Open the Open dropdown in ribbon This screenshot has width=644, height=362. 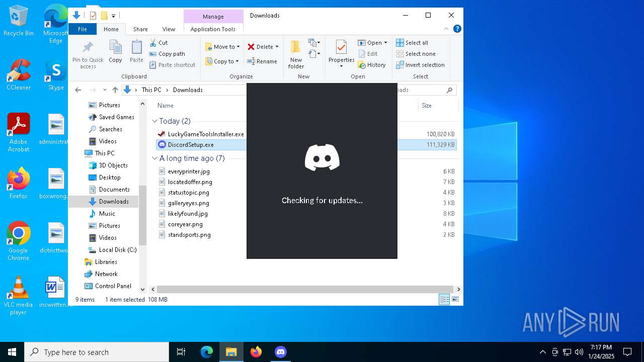(x=373, y=43)
